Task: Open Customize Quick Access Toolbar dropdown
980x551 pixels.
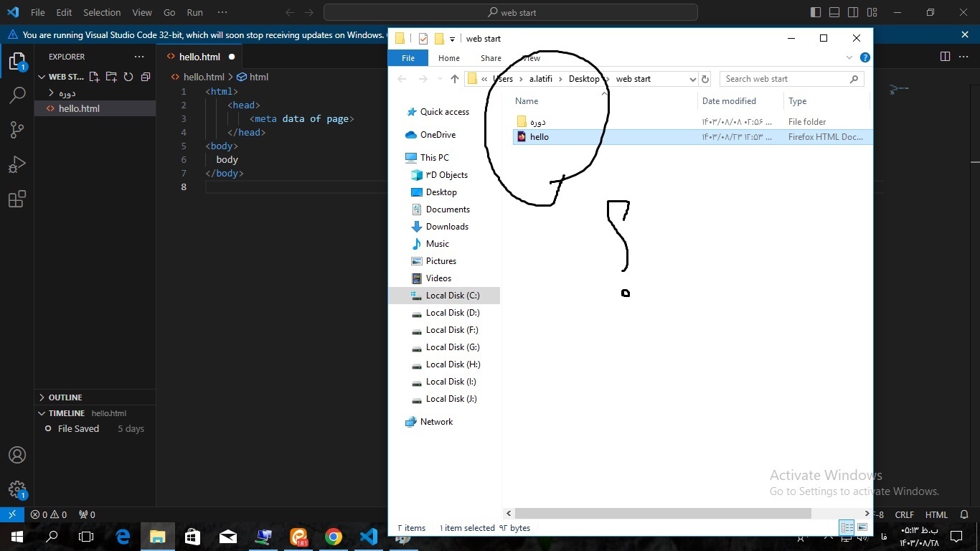Action: click(452, 39)
